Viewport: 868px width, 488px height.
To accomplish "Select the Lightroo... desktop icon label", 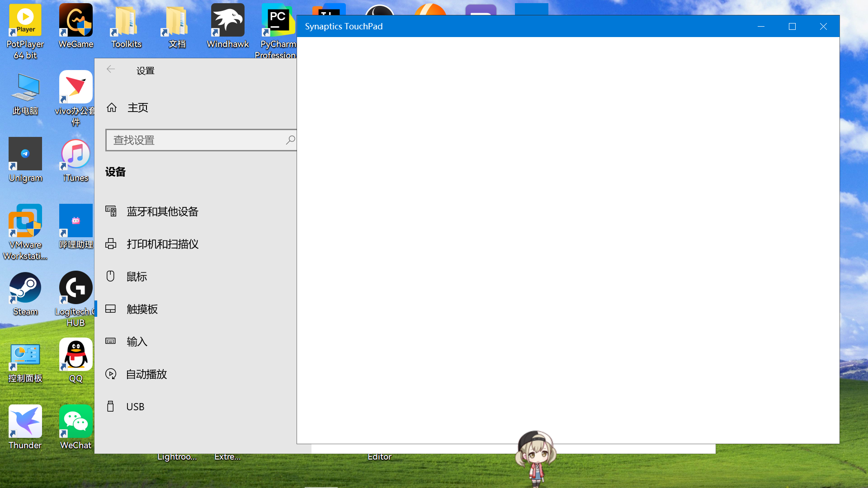I will tap(177, 457).
